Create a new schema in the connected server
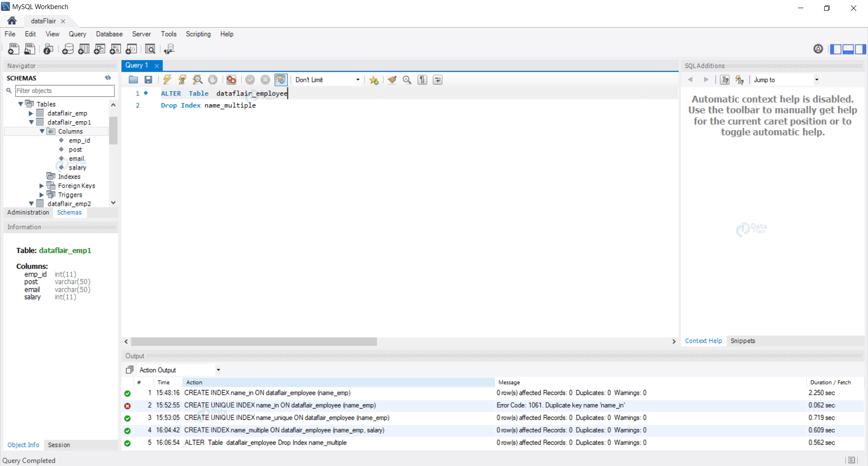Image resolution: width=868 pixels, height=466 pixels. point(68,49)
